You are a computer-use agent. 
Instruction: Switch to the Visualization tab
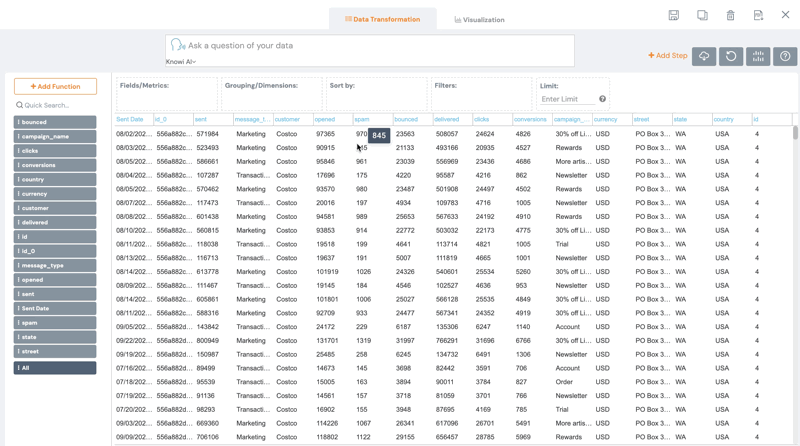(479, 19)
